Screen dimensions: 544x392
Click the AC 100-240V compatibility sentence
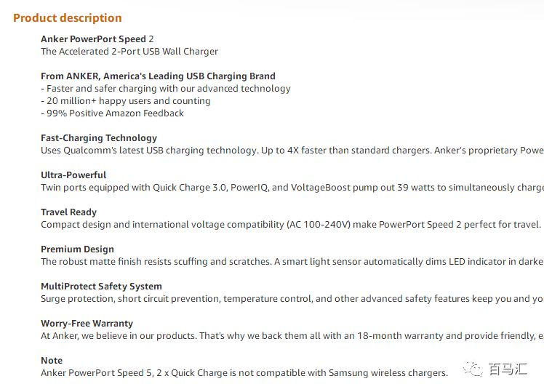pos(291,225)
